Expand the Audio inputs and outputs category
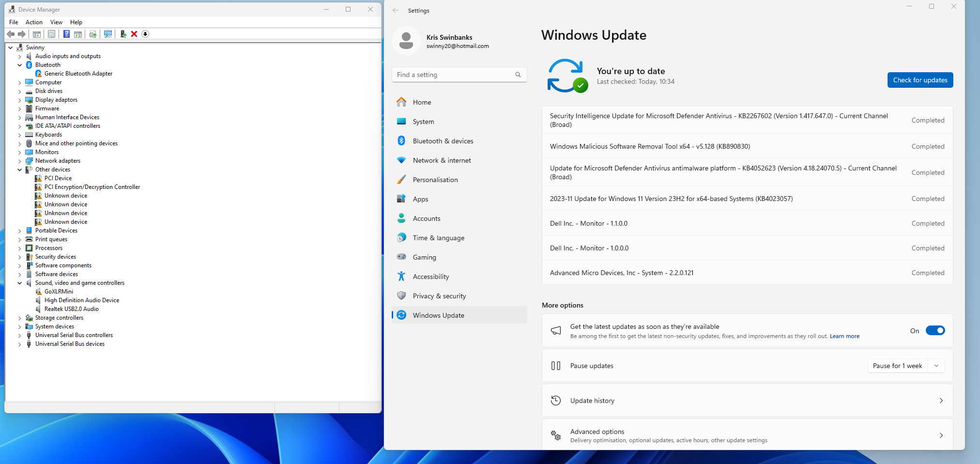 click(x=20, y=56)
